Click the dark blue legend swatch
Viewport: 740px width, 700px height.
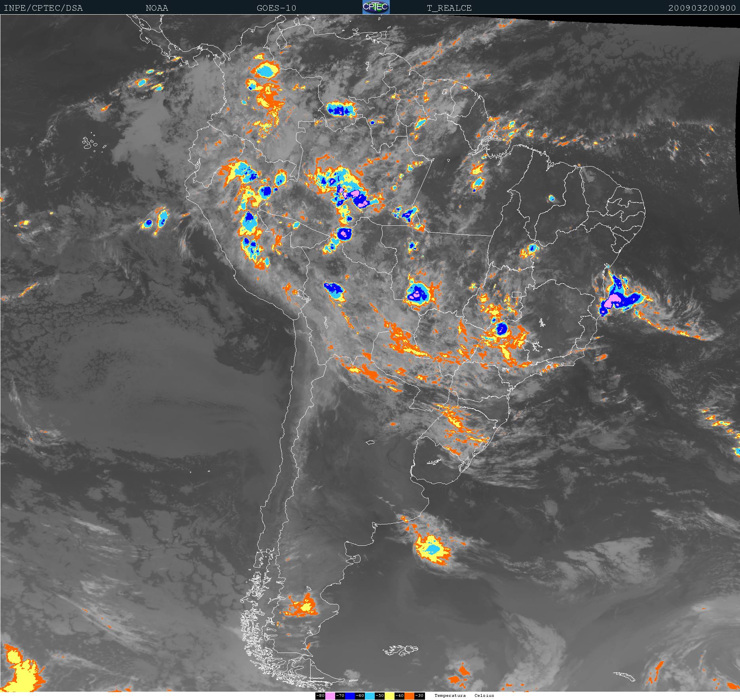[350, 696]
